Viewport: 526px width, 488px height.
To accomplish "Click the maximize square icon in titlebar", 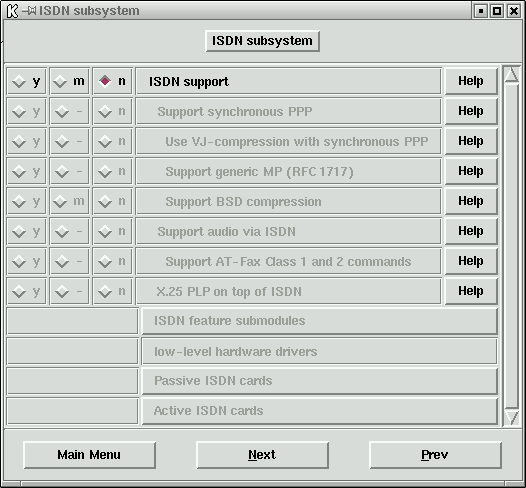I will coord(497,11).
